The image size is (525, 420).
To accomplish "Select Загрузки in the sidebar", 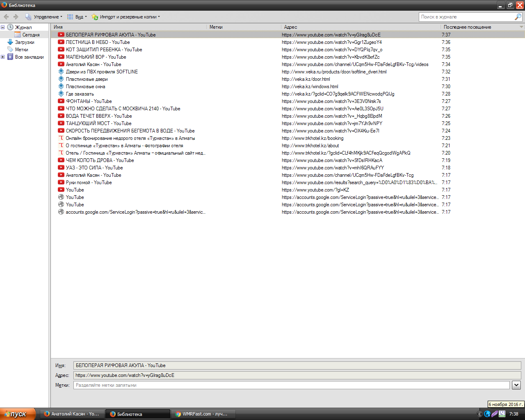I will [25, 42].
